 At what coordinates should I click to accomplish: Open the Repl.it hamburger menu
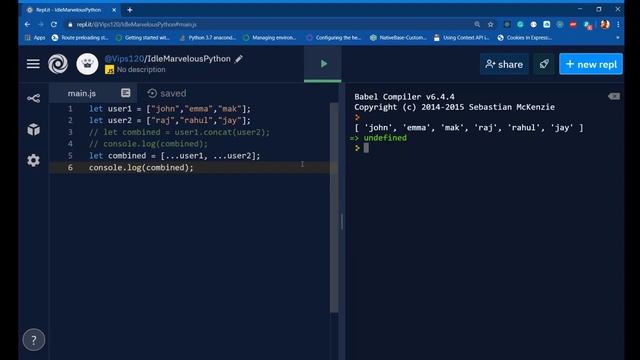33,64
